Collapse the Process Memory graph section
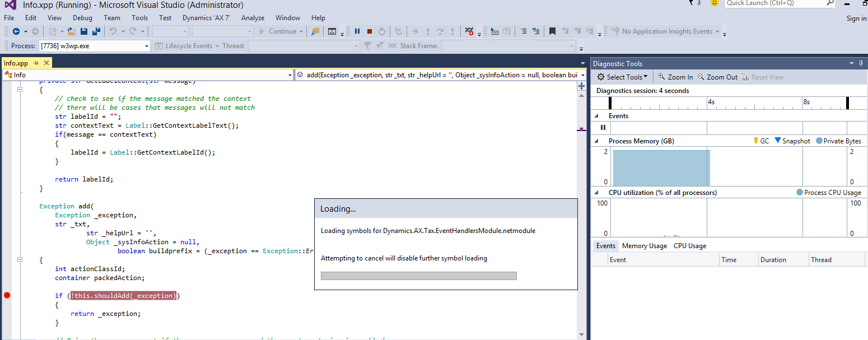Image resolution: width=868 pixels, height=340 pixels. (596, 141)
